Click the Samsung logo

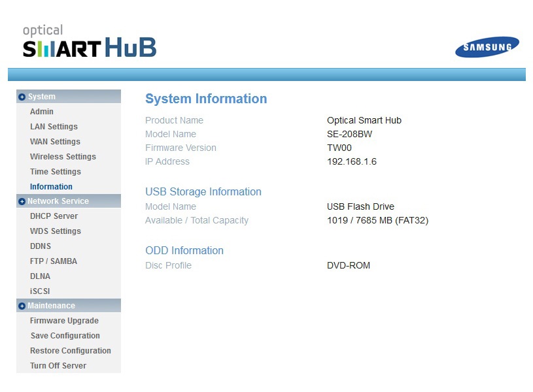(487, 47)
